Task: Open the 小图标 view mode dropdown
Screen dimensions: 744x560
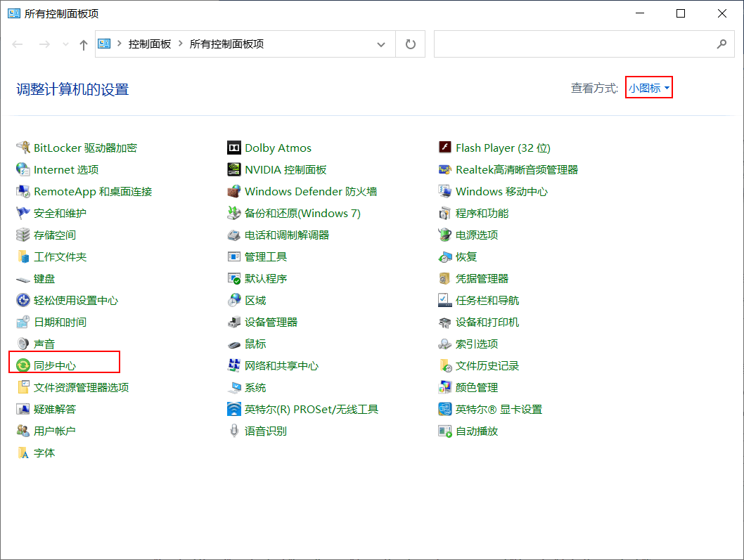Action: (x=648, y=88)
